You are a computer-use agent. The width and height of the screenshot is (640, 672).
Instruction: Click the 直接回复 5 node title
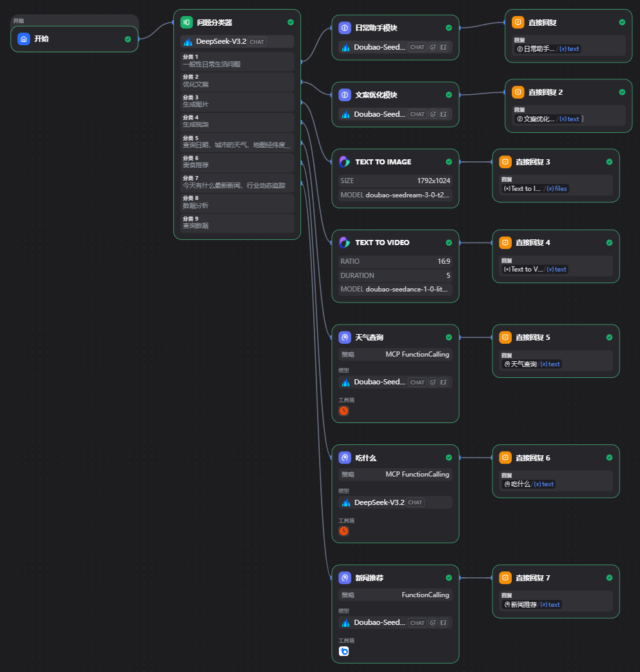(x=532, y=337)
